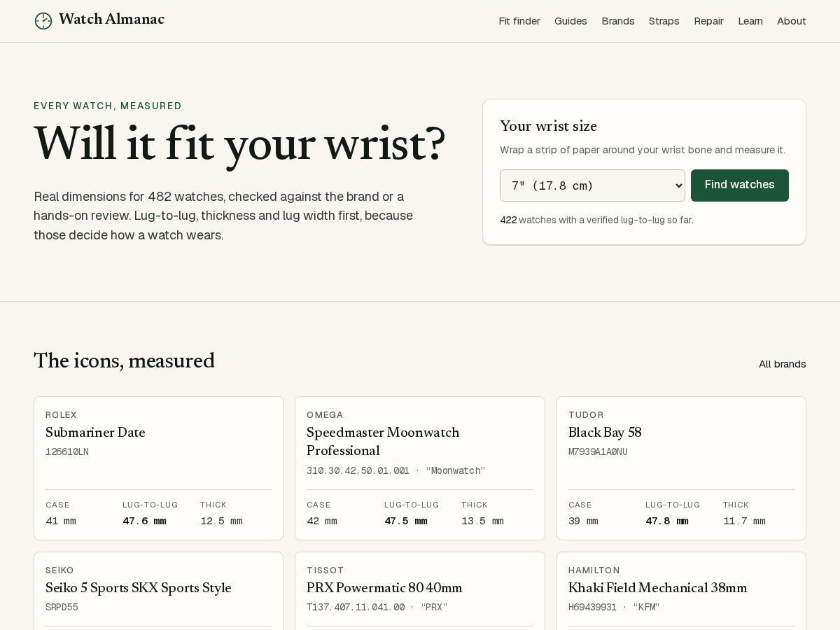Click the OMEGA brand label

(x=325, y=415)
